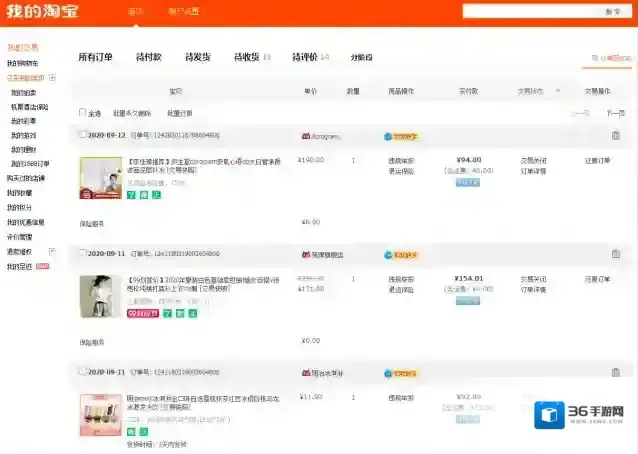Tick checkbox for bottom 2020-09-11 order
The width and height of the screenshot is (638, 454).
click(83, 371)
